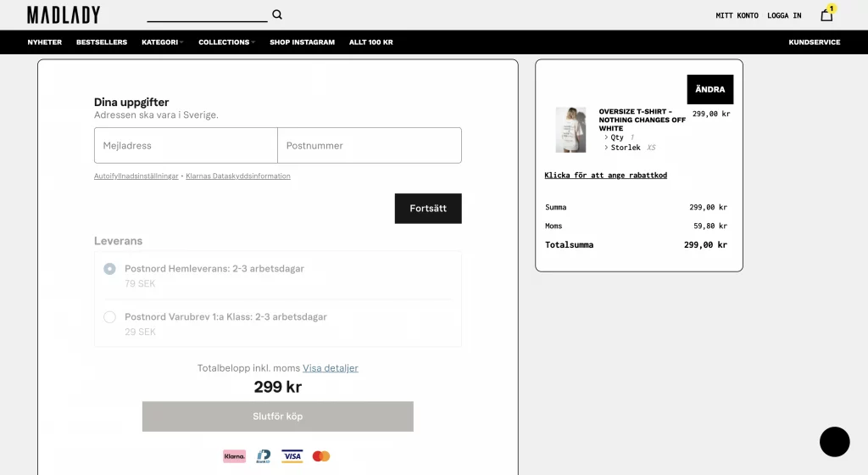The width and height of the screenshot is (868, 475).
Task: Expand the Collections dropdown menu
Action: pyautogui.click(x=226, y=42)
